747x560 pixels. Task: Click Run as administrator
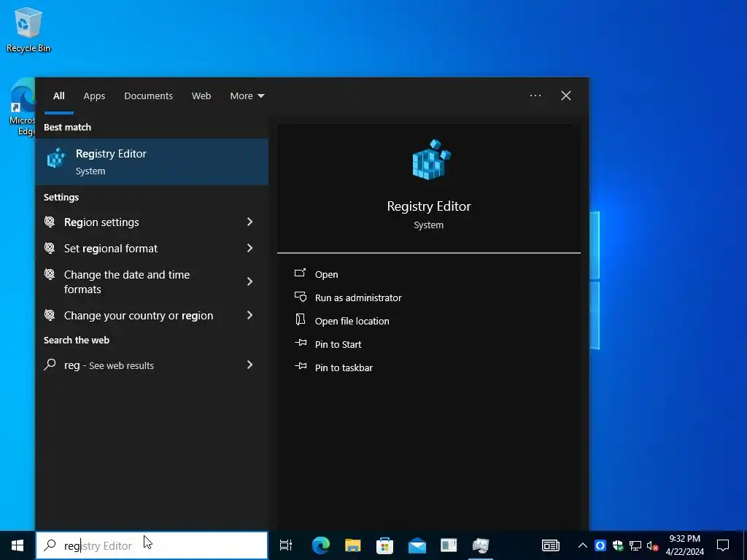(x=358, y=297)
